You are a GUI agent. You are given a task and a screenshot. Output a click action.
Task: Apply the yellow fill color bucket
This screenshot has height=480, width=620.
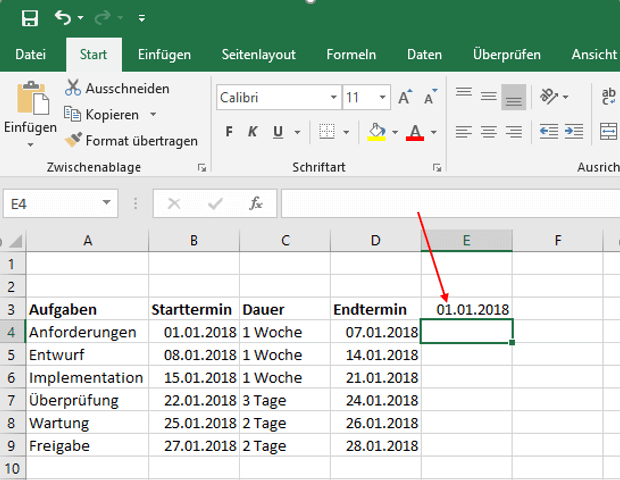377,132
